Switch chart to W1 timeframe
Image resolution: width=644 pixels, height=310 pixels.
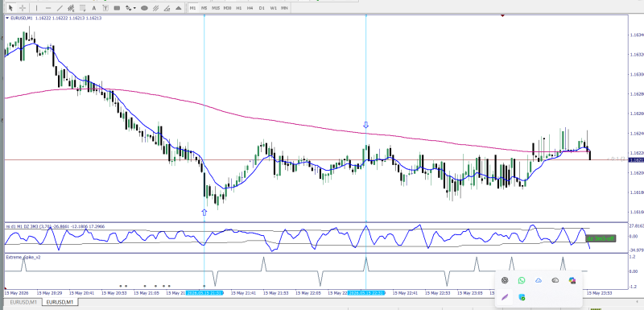273,8
